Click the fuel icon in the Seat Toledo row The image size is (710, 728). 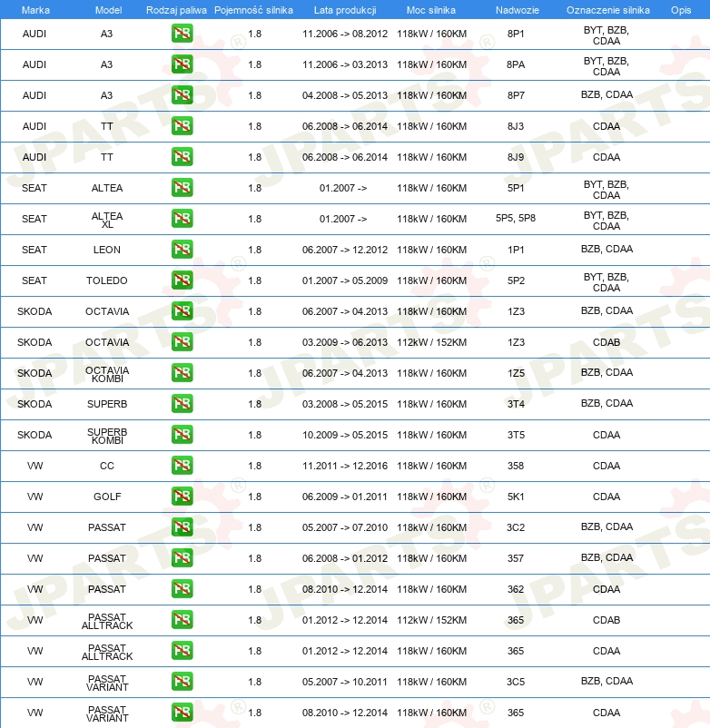[182, 280]
